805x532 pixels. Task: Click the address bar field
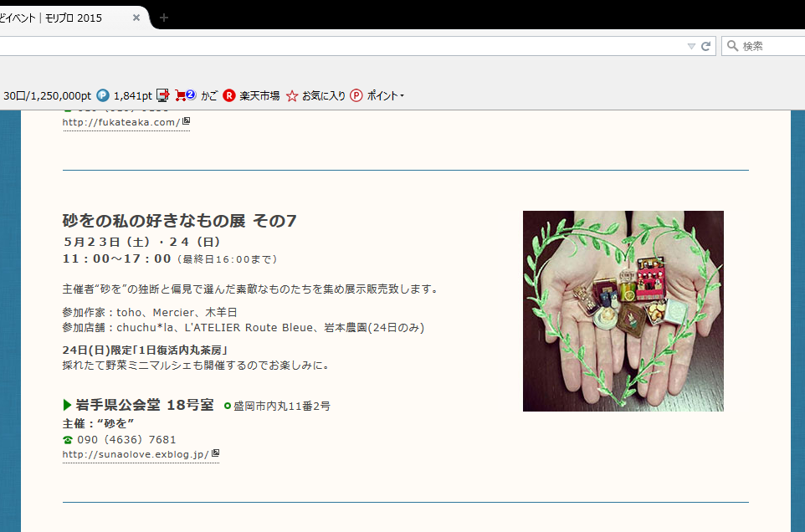341,46
